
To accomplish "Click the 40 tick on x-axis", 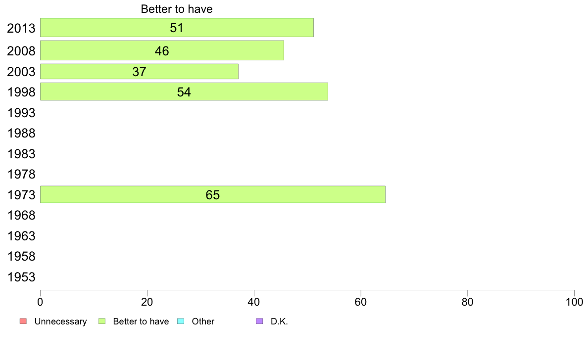I will [x=254, y=302].
